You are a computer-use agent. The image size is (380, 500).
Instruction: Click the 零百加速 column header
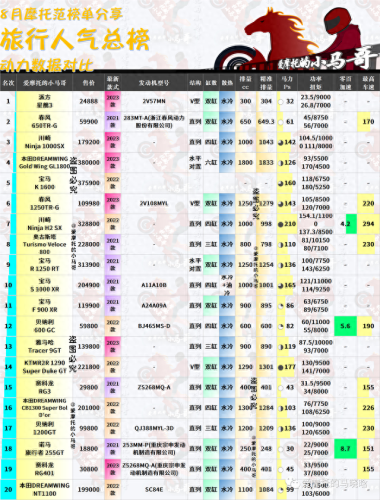click(x=345, y=83)
